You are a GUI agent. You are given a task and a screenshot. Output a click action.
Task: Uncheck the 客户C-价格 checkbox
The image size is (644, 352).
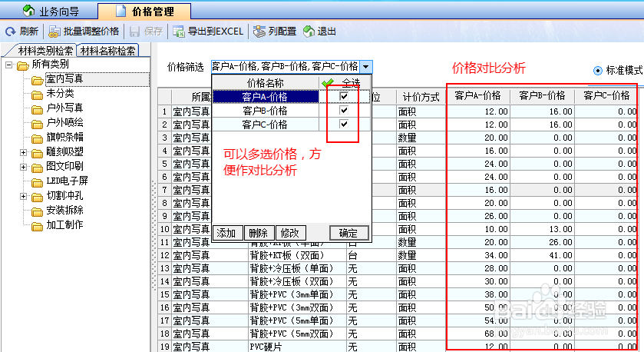coord(344,124)
